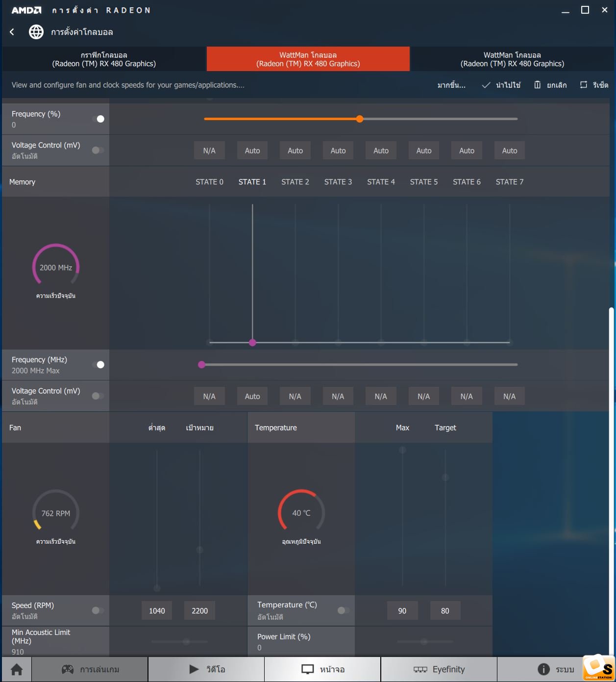616x682 pixels.
Task: Open the home icon in the bottom bar
Action: click(x=17, y=669)
